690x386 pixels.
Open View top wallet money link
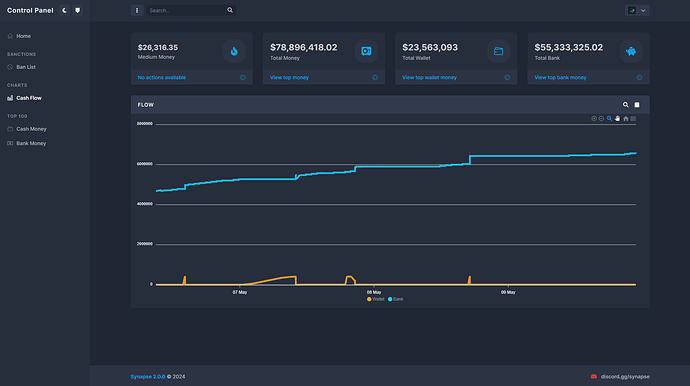tap(429, 77)
